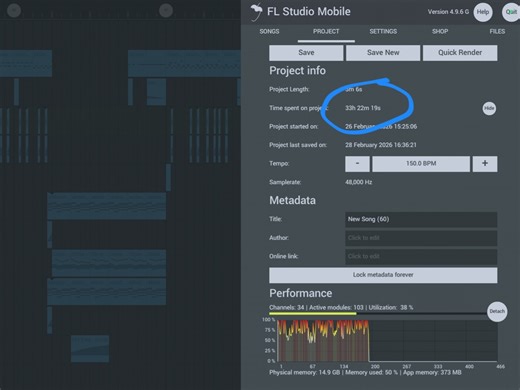Click the Samplerate label
This screenshot has height=390, width=520.
point(285,182)
